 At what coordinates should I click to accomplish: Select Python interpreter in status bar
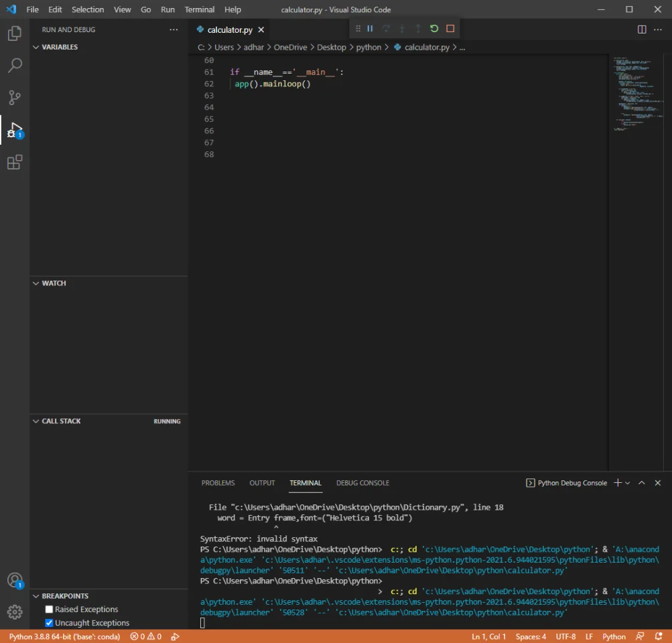64,636
